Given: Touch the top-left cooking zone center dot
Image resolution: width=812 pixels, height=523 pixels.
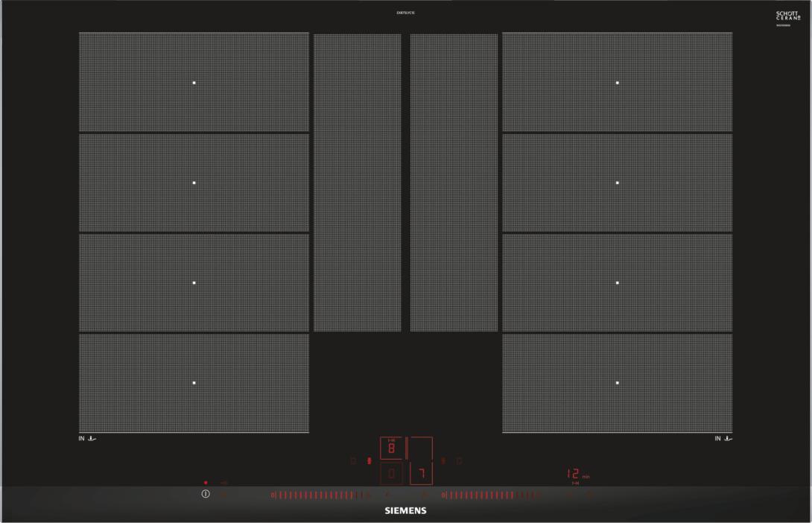Looking at the screenshot, I should 194,83.
